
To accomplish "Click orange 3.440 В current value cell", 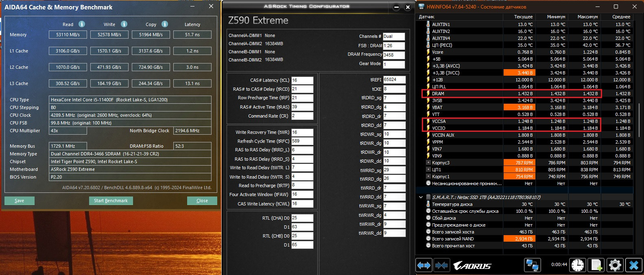I will tap(519, 73).
